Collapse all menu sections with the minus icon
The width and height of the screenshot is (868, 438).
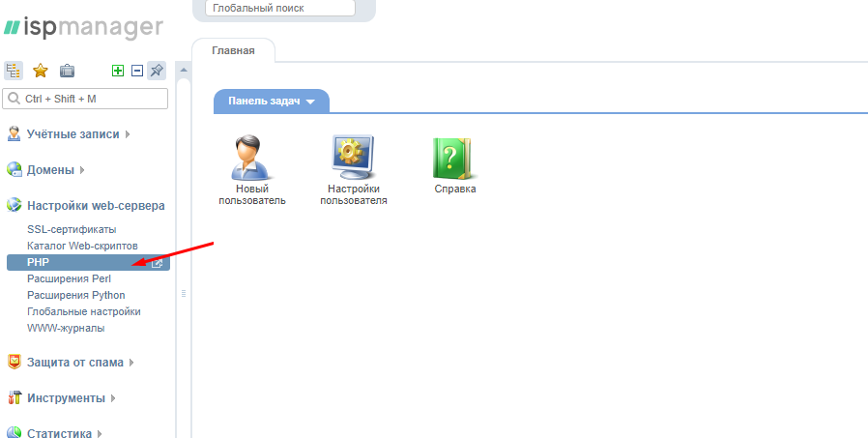(x=136, y=71)
